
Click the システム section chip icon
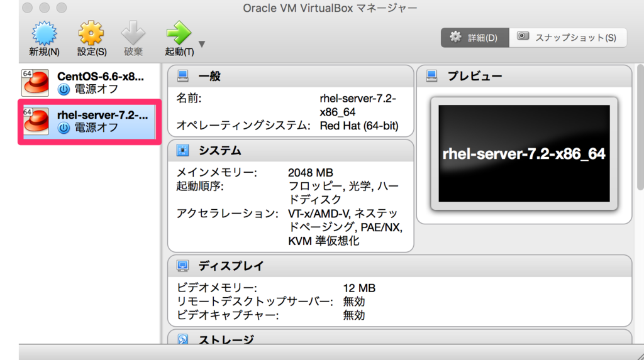click(x=183, y=150)
